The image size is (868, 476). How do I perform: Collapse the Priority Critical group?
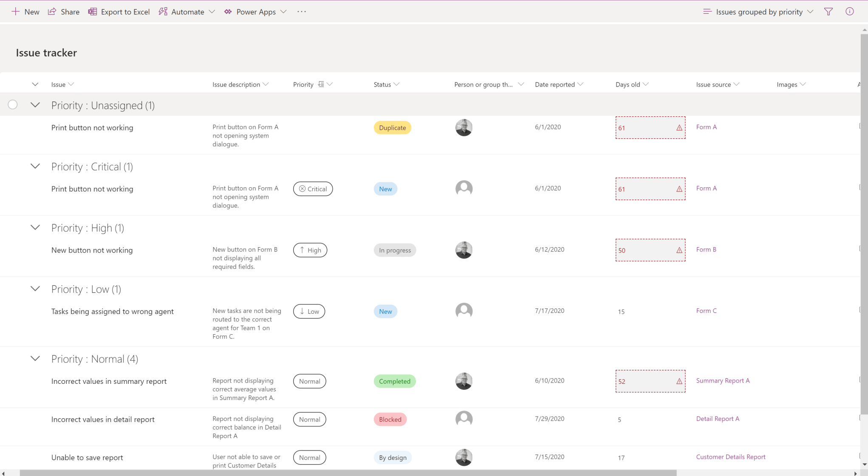pyautogui.click(x=35, y=166)
